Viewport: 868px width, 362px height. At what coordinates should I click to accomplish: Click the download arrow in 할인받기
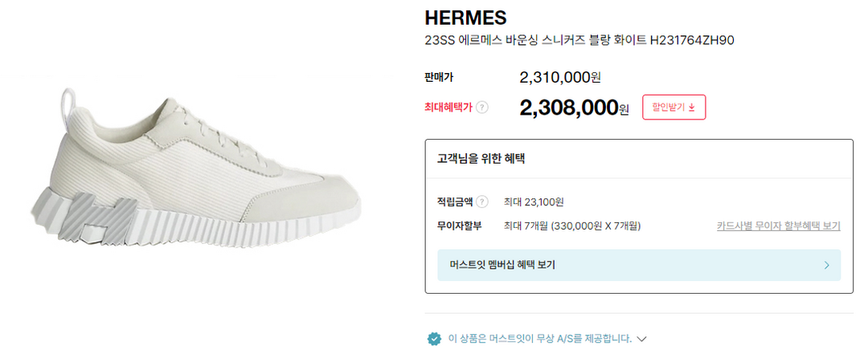(x=692, y=107)
